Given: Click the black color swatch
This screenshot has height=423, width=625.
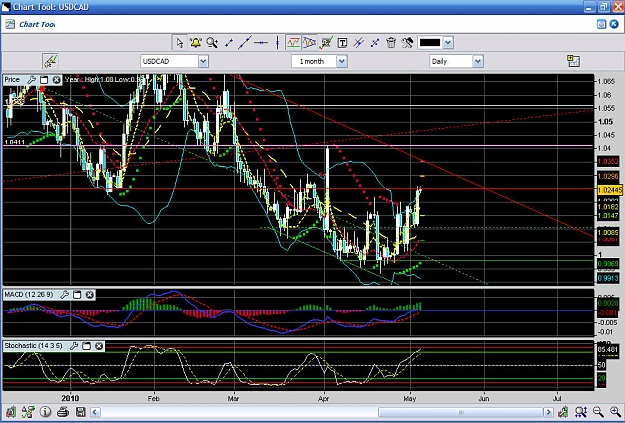Looking at the screenshot, I should [430, 42].
